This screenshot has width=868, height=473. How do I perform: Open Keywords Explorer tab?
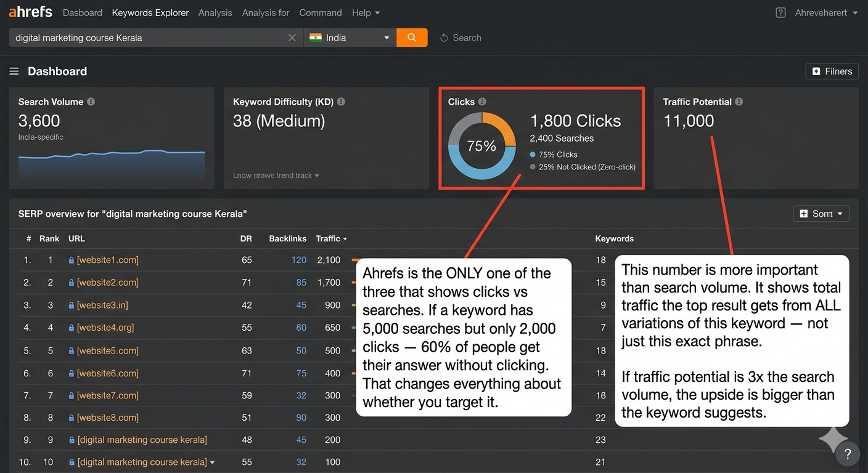click(150, 12)
